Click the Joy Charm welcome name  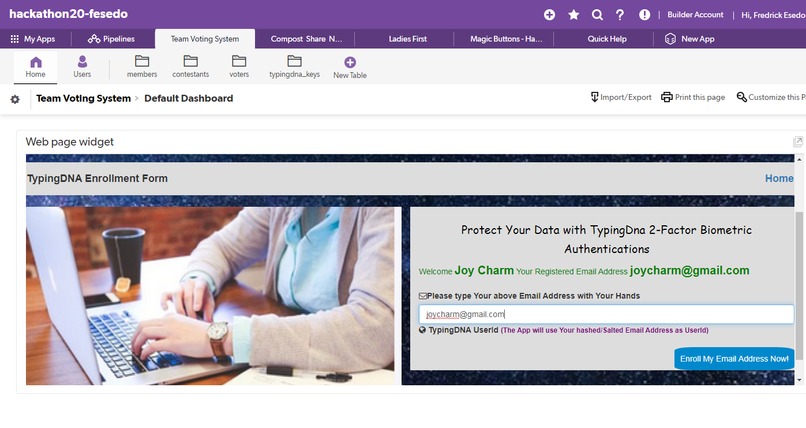(484, 271)
